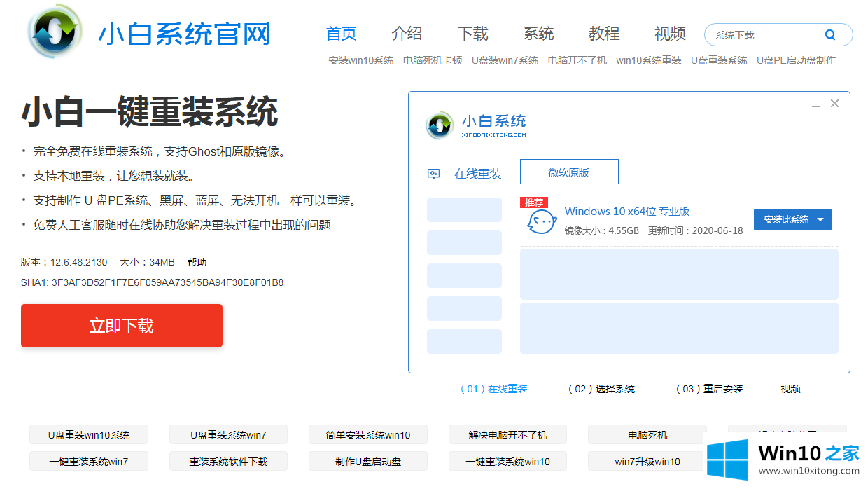Click the win10系统重装 hot link
Viewport: 868px width, 489px height.
coord(649,60)
